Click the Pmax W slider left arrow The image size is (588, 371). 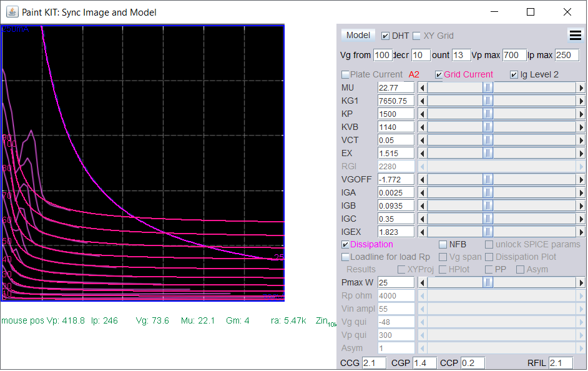click(x=423, y=282)
